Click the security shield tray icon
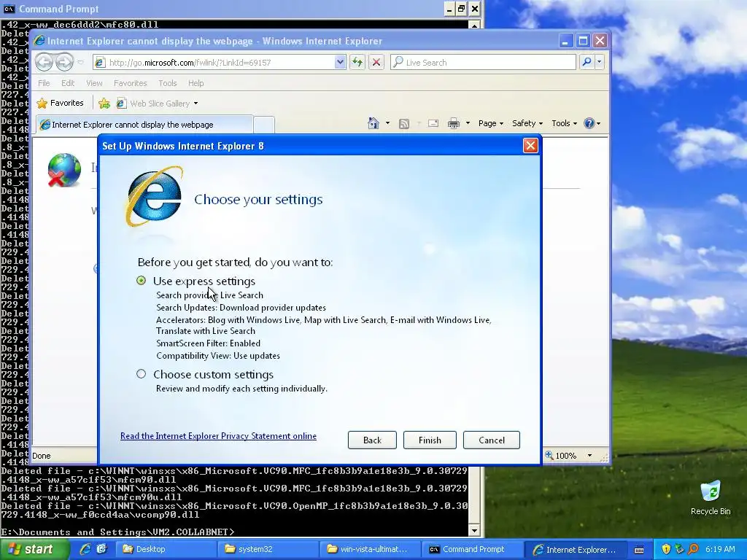The height and width of the screenshot is (560, 747). 666,549
